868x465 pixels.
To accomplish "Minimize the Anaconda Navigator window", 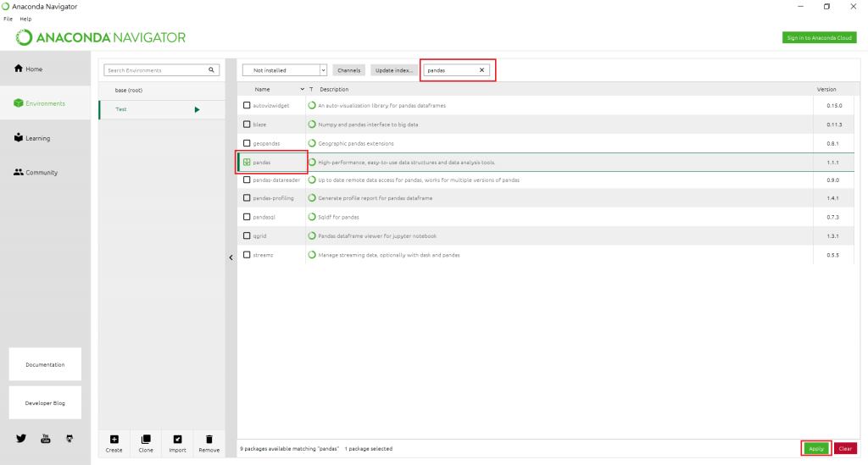I will 800,7.
